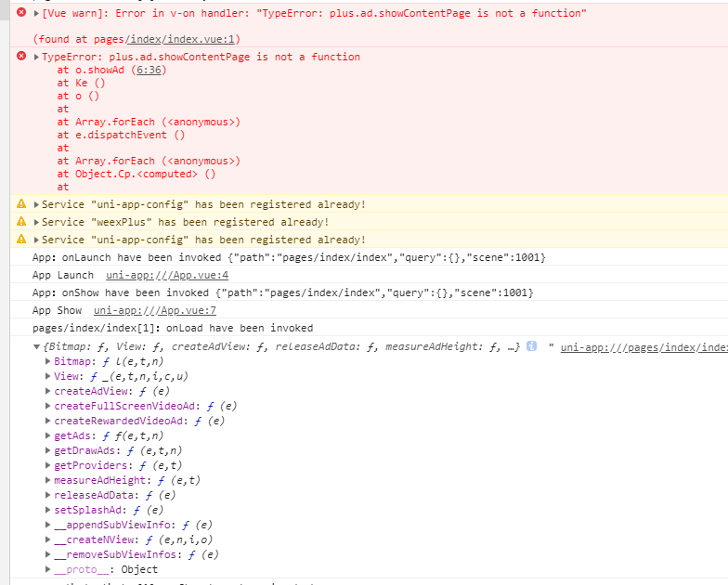Click the "pages/index/index[1]: onLoad" log line
Screen dimensions: 728x585
tap(173, 328)
